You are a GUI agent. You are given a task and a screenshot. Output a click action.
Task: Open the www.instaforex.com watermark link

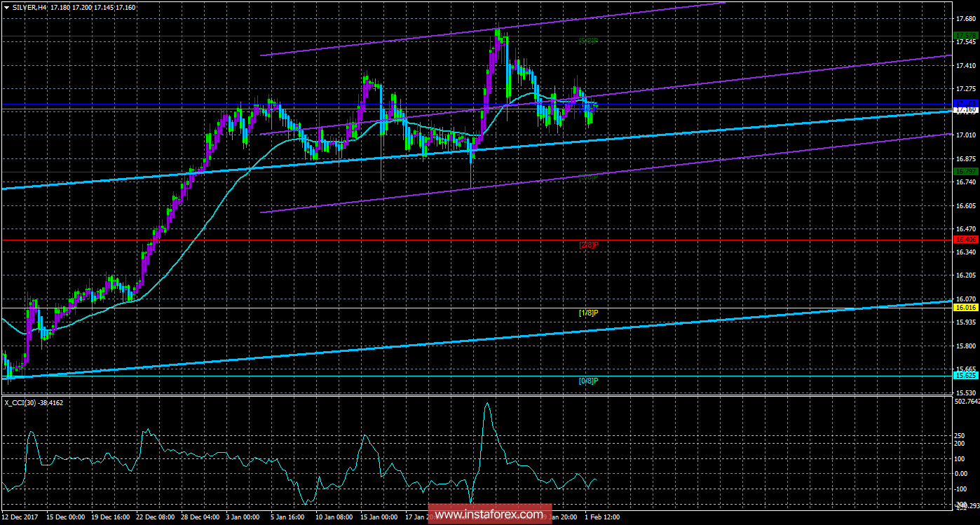tap(489, 515)
